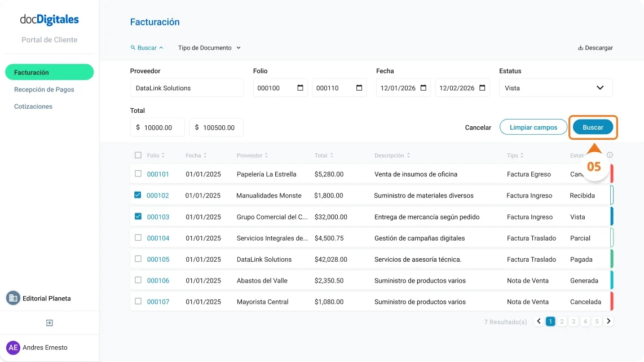Click the logout arrow icon in the sidebar
The width and height of the screenshot is (644, 362).
[x=50, y=323]
